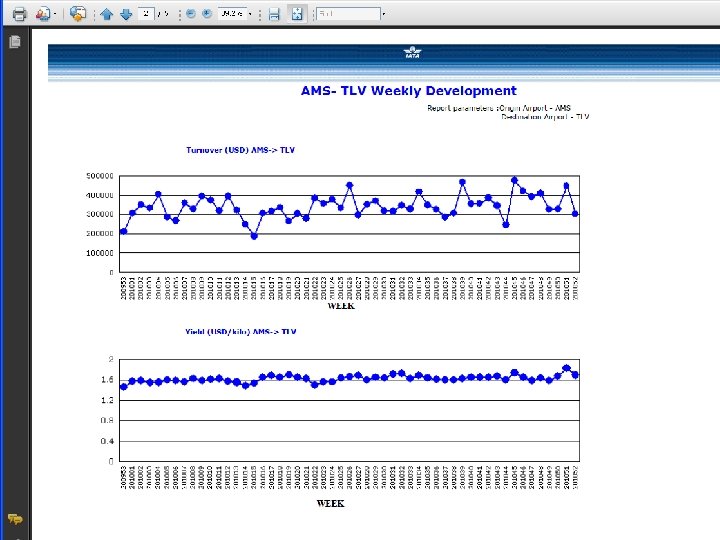This screenshot has height=540, width=720.
Task: Open the Comments panel icon in sidebar
Action: 15,519
